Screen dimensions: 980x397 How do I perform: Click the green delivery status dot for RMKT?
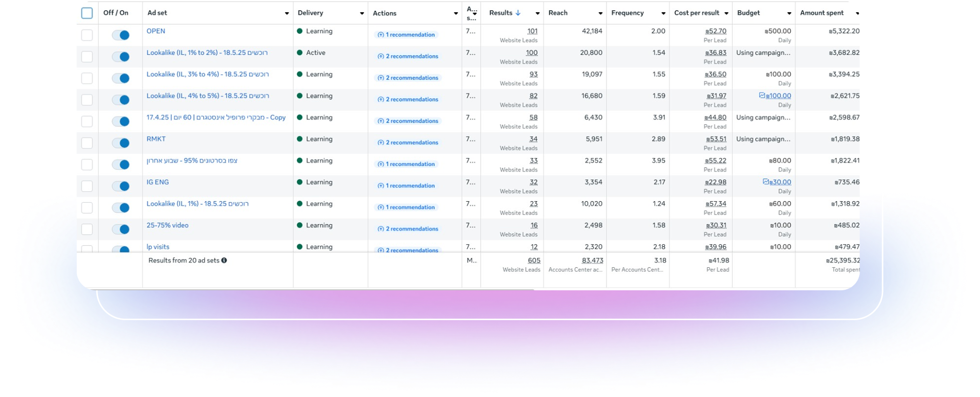pyautogui.click(x=300, y=139)
